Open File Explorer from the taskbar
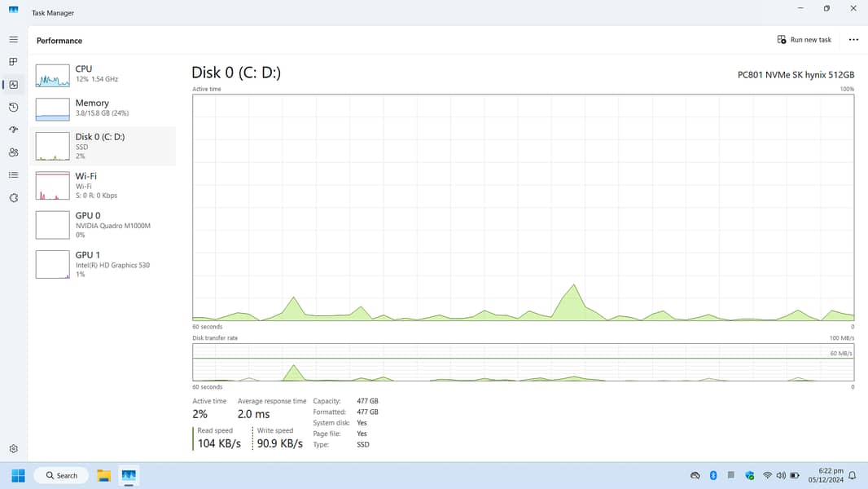Image resolution: width=868 pixels, height=489 pixels. (104, 475)
